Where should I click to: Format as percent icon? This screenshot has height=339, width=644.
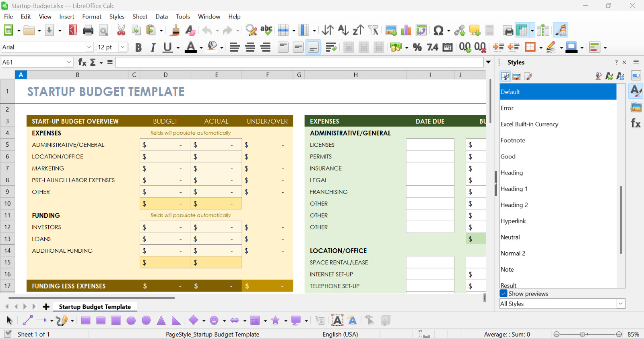(417, 47)
